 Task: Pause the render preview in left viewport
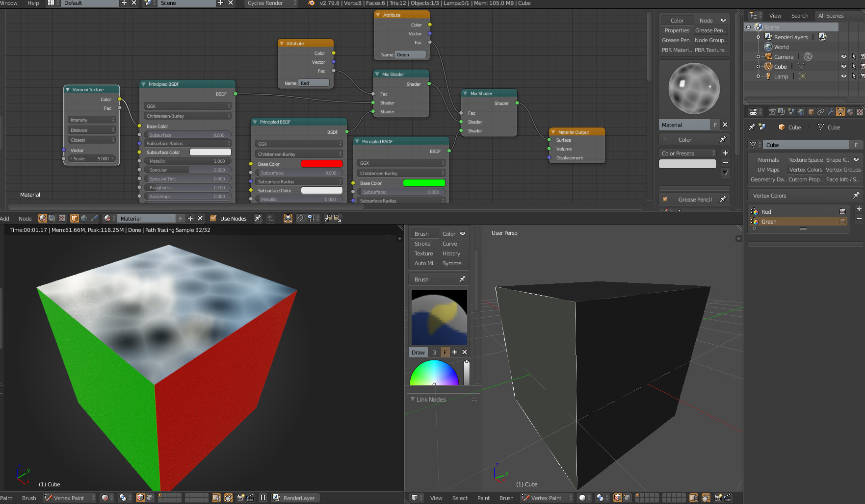coord(263,498)
